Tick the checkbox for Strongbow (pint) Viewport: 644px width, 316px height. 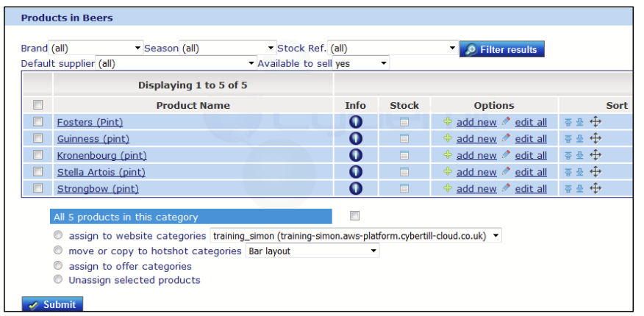(37, 188)
